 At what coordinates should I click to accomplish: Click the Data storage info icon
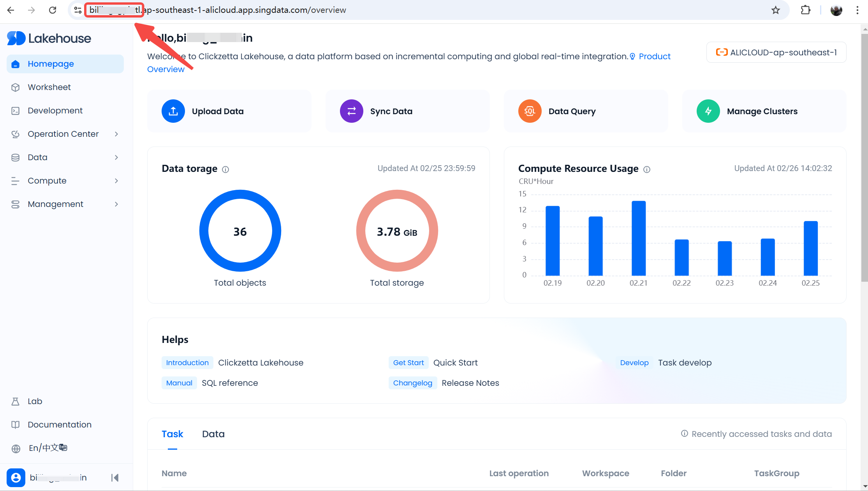coord(225,170)
